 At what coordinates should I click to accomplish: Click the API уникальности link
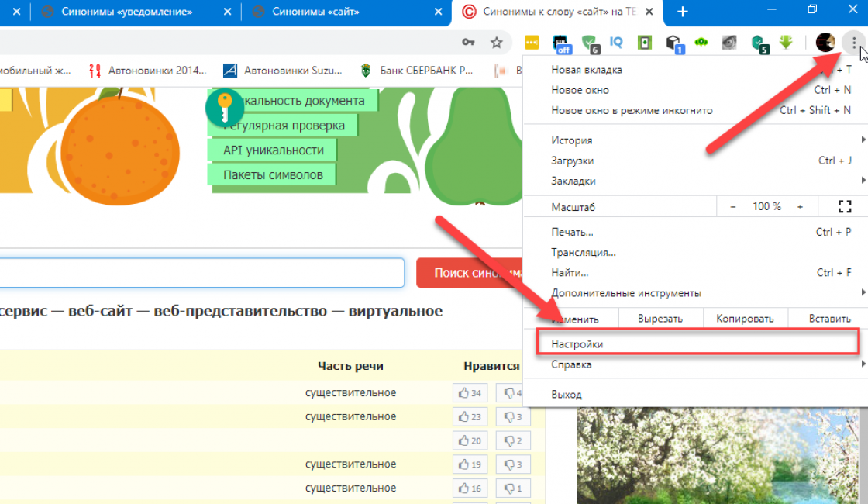pos(273,150)
